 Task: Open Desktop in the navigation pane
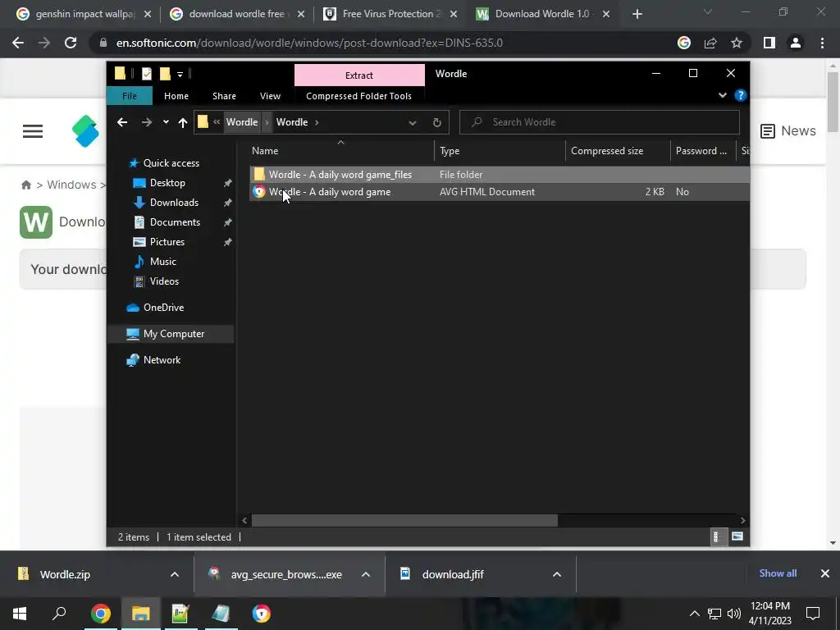click(167, 183)
